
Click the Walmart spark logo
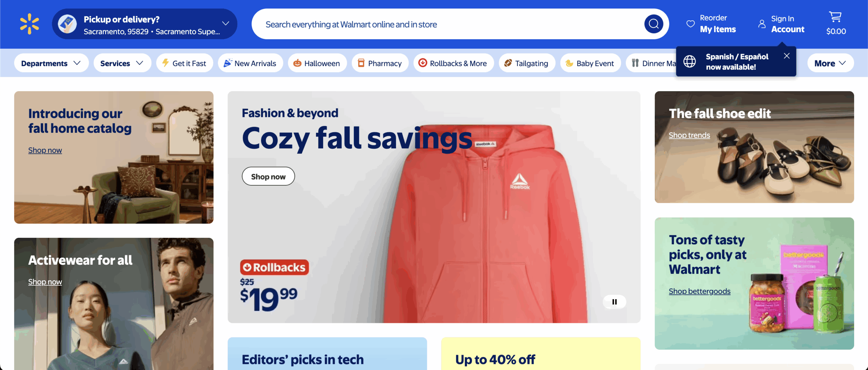pos(29,24)
